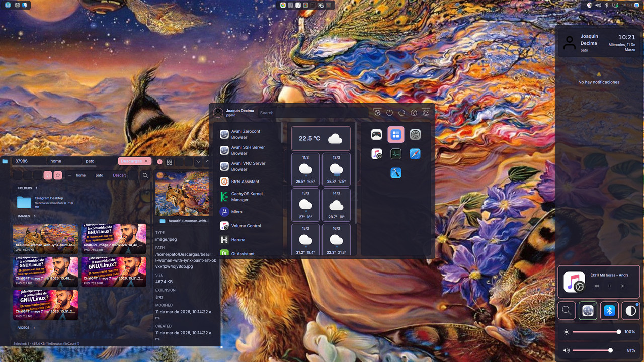Switch to the home tab in file browser
This screenshot has height=362, width=644.
(64, 161)
